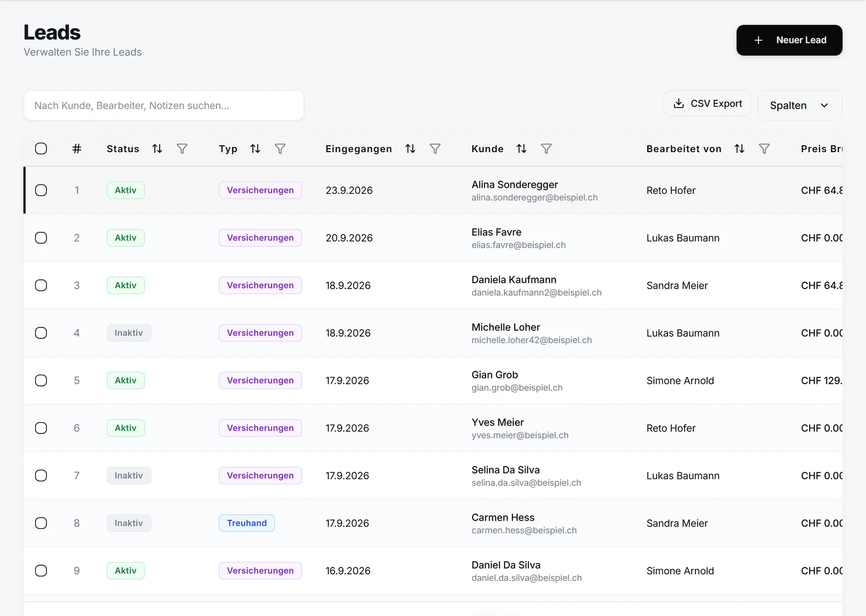
Task: Focus the lead search field
Action: point(164,106)
